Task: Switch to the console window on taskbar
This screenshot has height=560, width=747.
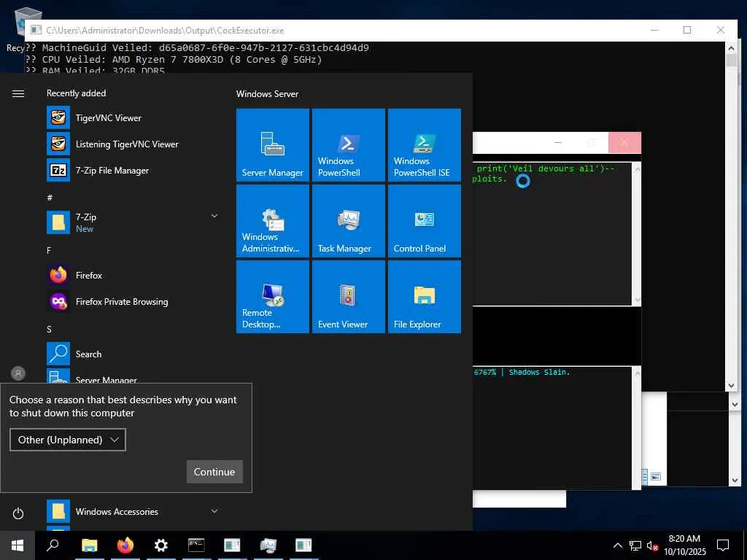Action: (x=196, y=545)
